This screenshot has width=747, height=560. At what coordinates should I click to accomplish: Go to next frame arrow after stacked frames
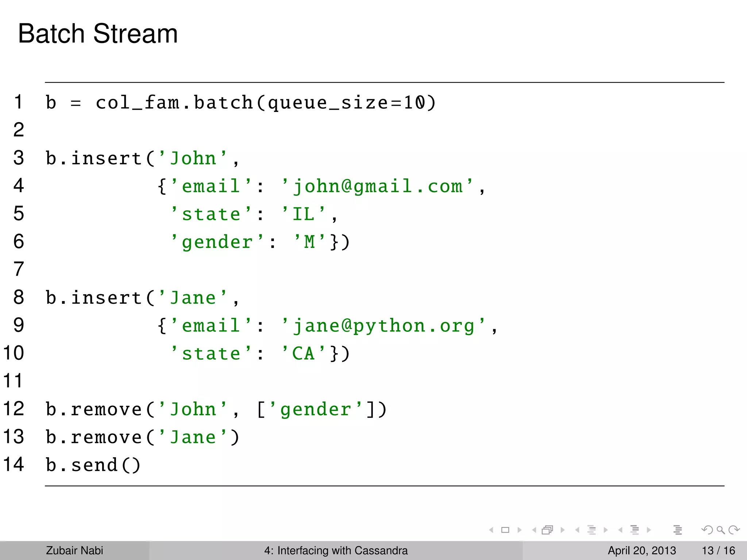click(562, 530)
